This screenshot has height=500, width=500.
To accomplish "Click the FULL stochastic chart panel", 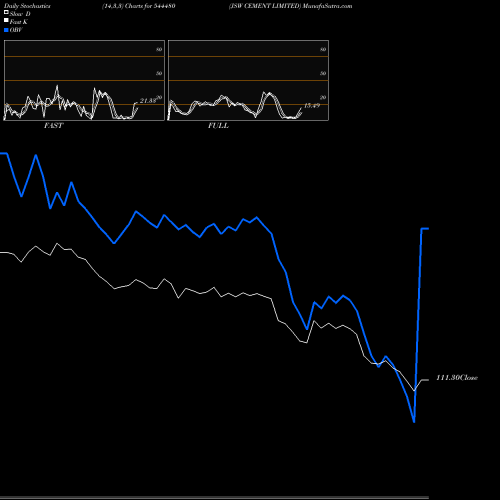I will 248,80.
